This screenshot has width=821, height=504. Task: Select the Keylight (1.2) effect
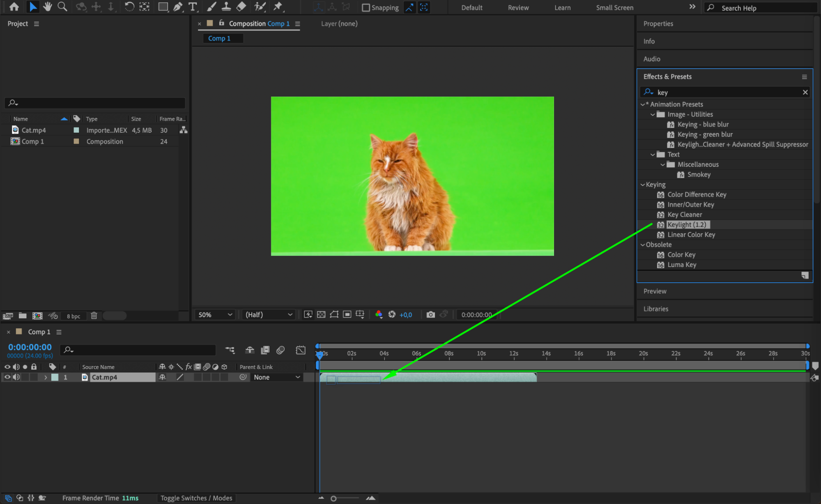(x=687, y=225)
